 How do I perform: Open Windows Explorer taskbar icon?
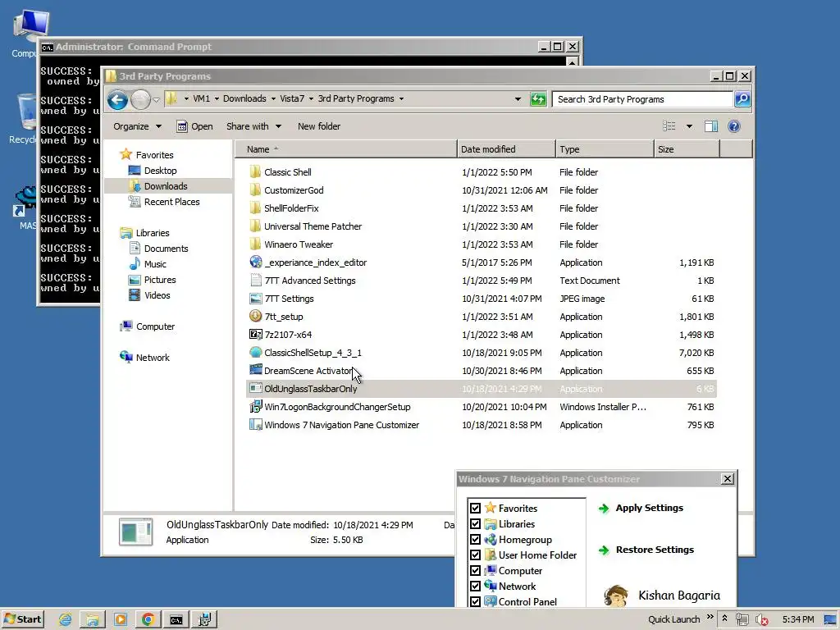pos(93,620)
